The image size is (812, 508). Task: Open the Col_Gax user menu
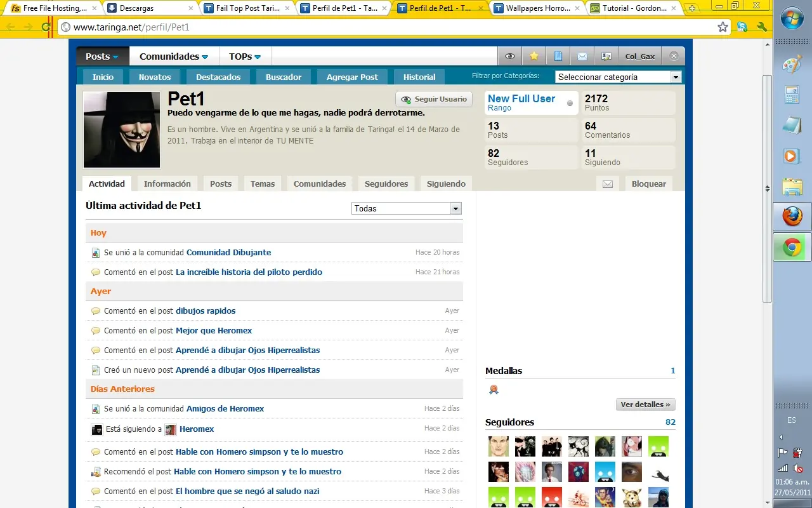pyautogui.click(x=640, y=56)
